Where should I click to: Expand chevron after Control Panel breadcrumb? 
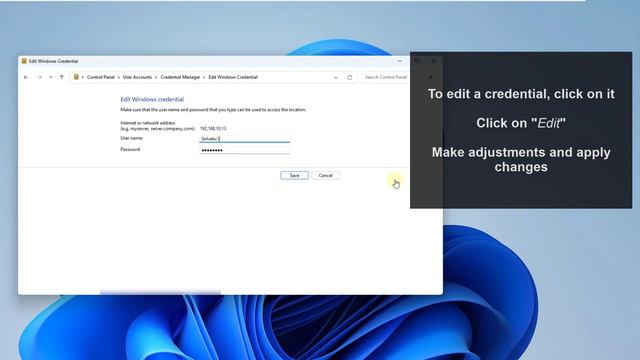pos(119,77)
